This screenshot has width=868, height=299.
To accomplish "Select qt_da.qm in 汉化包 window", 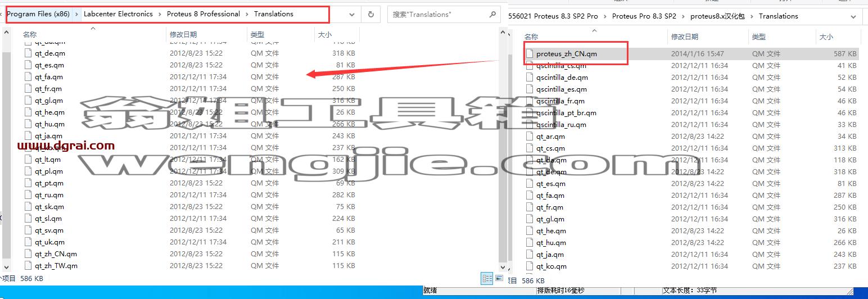I will [x=551, y=160].
